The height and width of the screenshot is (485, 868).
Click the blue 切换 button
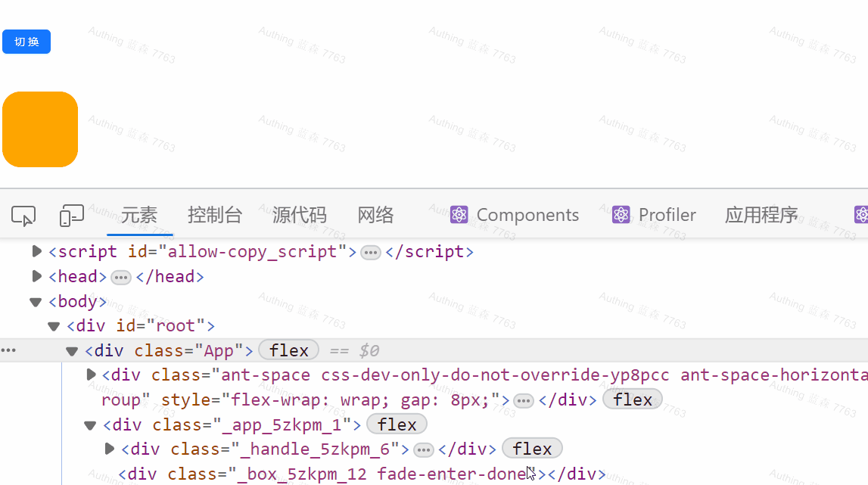point(26,42)
